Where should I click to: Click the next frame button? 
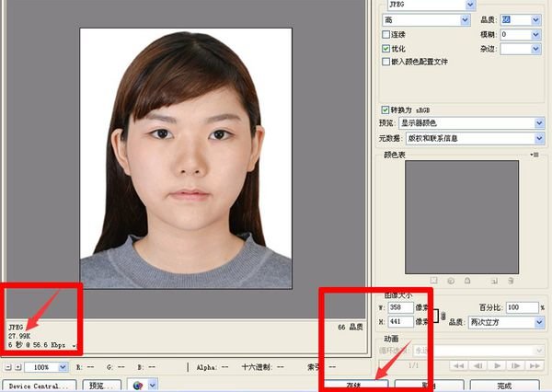coord(515,366)
